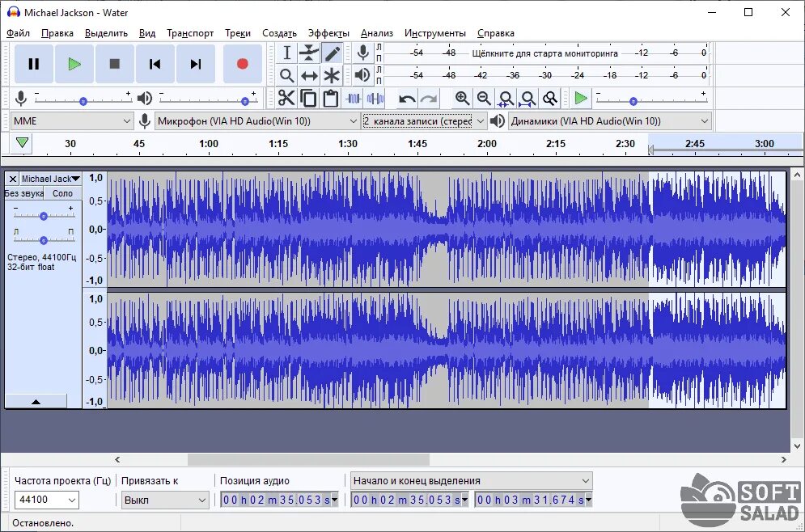The image size is (805, 532).
Task: Click the Redo arrow icon
Action: point(429,98)
